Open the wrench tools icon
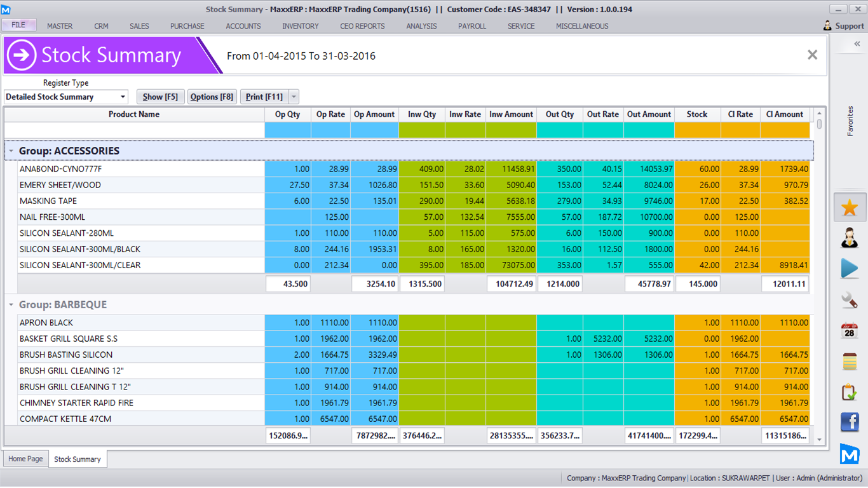 [850, 299]
